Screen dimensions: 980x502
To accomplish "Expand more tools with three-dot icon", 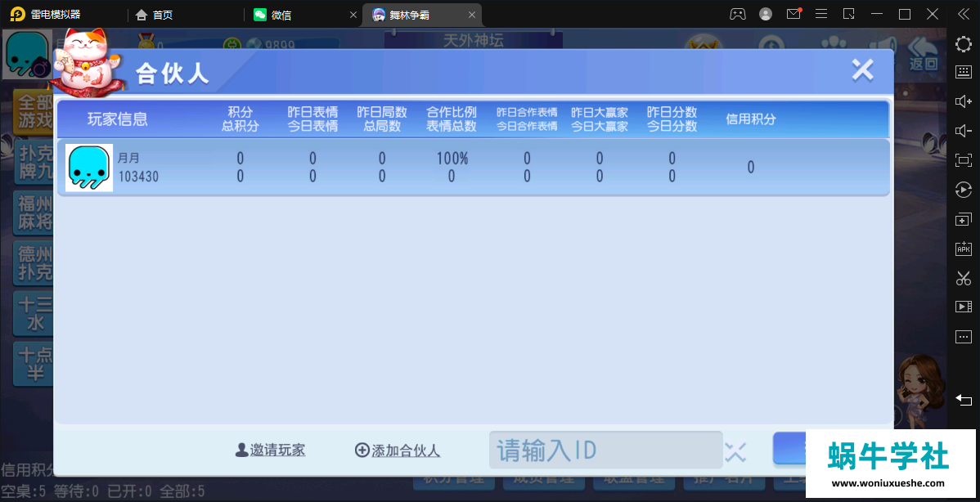I will pos(964,337).
